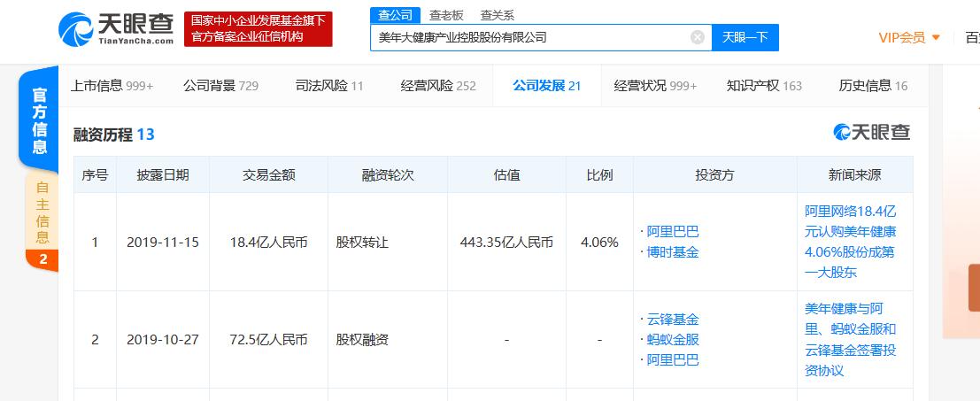Image resolution: width=980 pixels, height=401 pixels.
Task: Open news link 美年健康与阿里、蚂蚁金服
Action: (x=851, y=340)
